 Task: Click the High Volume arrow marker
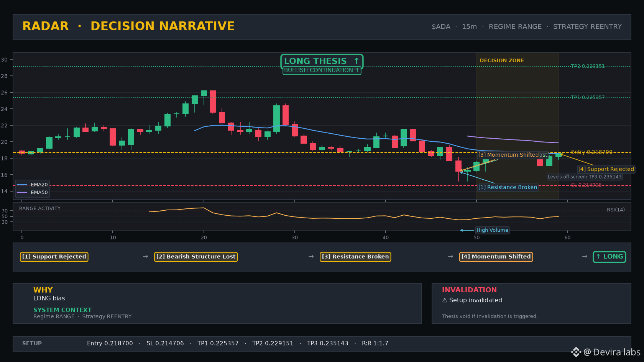(x=467, y=230)
